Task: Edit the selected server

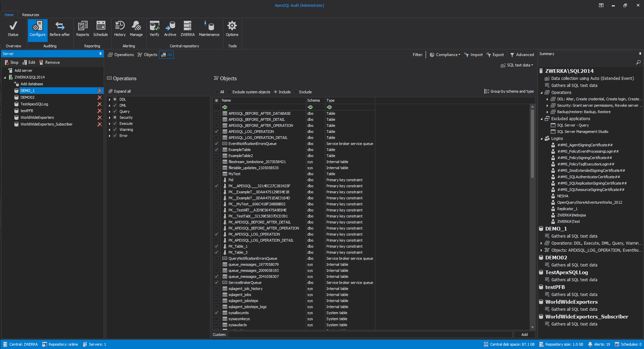Action: (29, 62)
